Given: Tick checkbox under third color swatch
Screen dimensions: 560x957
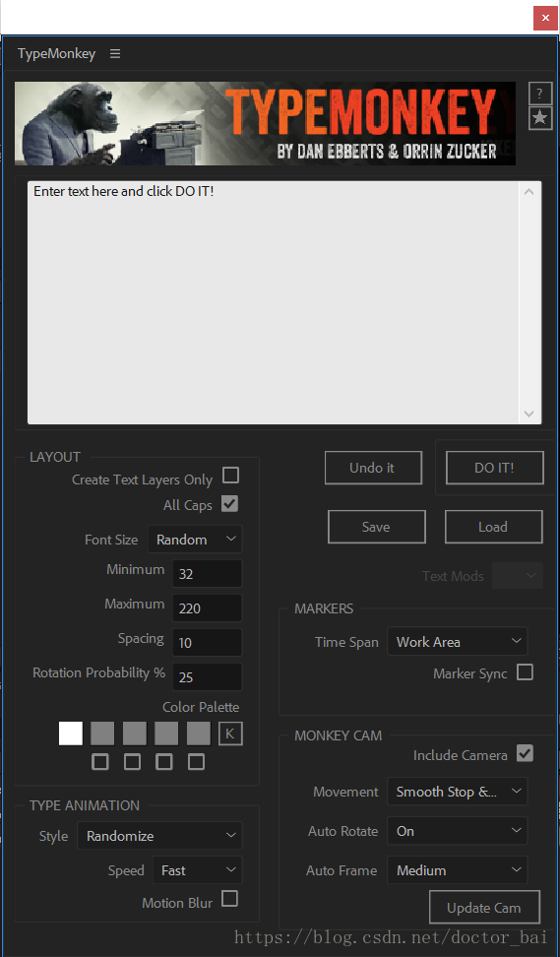Looking at the screenshot, I should [x=133, y=762].
